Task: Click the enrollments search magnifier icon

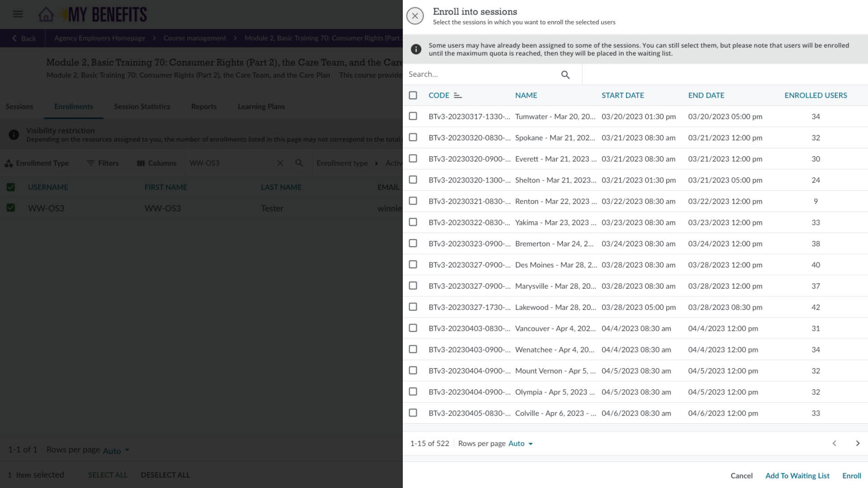Action: click(x=299, y=163)
